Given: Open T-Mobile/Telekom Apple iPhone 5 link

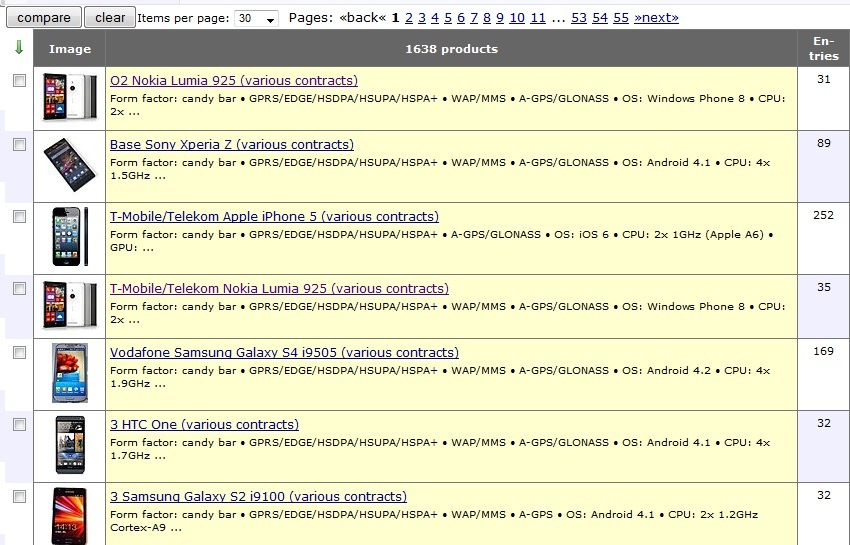Looking at the screenshot, I should click(x=274, y=217).
